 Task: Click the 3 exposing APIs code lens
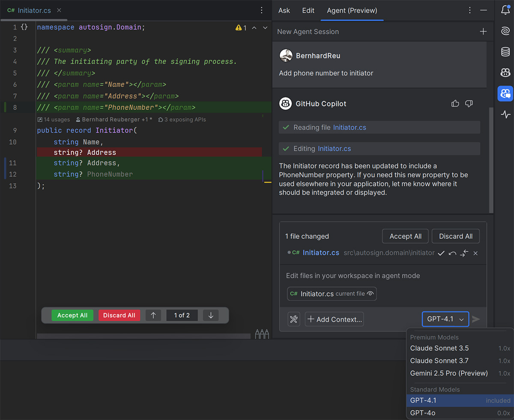[182, 119]
